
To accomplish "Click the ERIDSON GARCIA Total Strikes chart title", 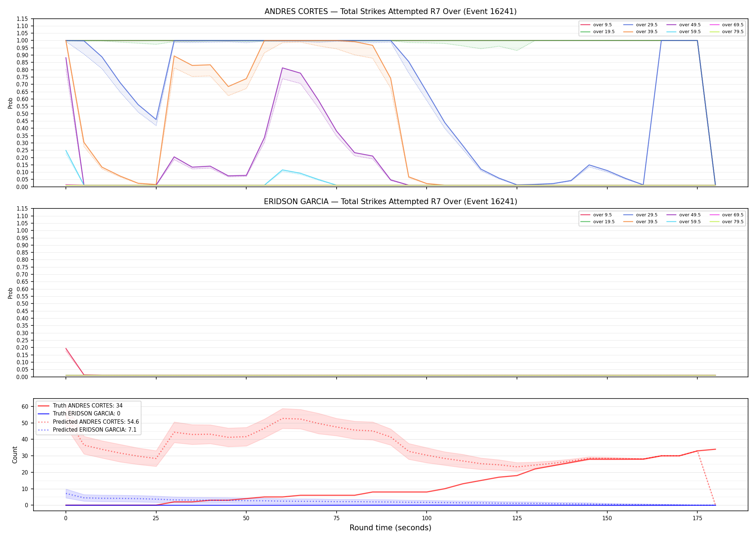I will (390, 202).
